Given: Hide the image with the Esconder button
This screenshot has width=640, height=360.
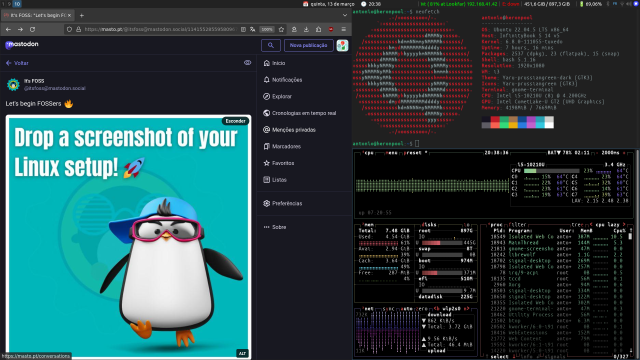Looking at the screenshot, I should 236,121.
